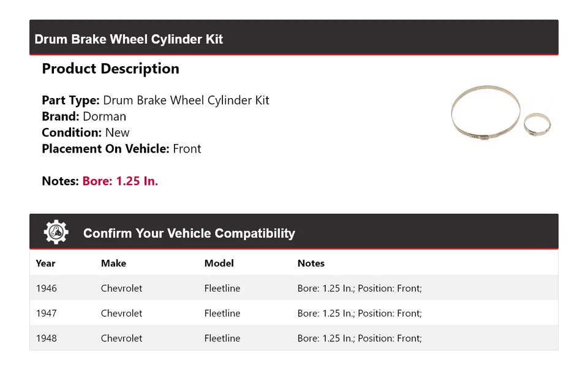Select Chevrolet in the 1947 row
The width and height of the screenshot is (588, 370).
[x=121, y=313]
